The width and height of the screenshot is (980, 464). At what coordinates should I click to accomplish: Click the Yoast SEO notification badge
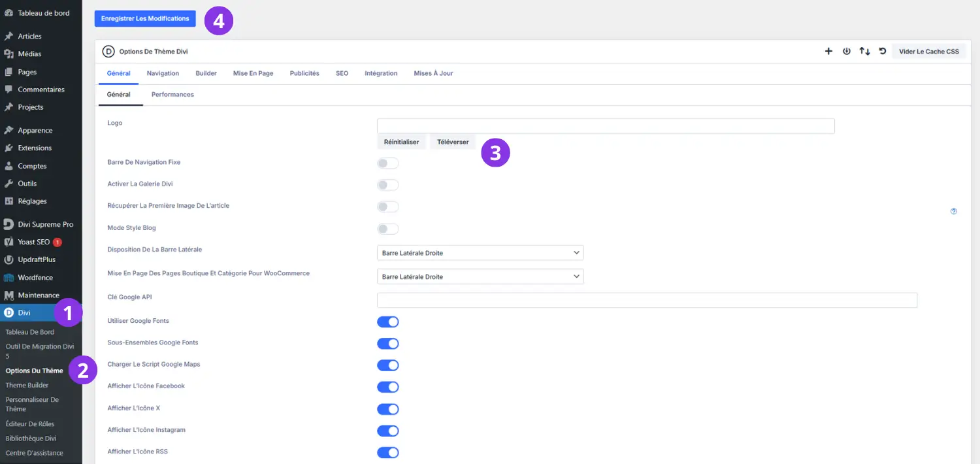click(x=57, y=242)
